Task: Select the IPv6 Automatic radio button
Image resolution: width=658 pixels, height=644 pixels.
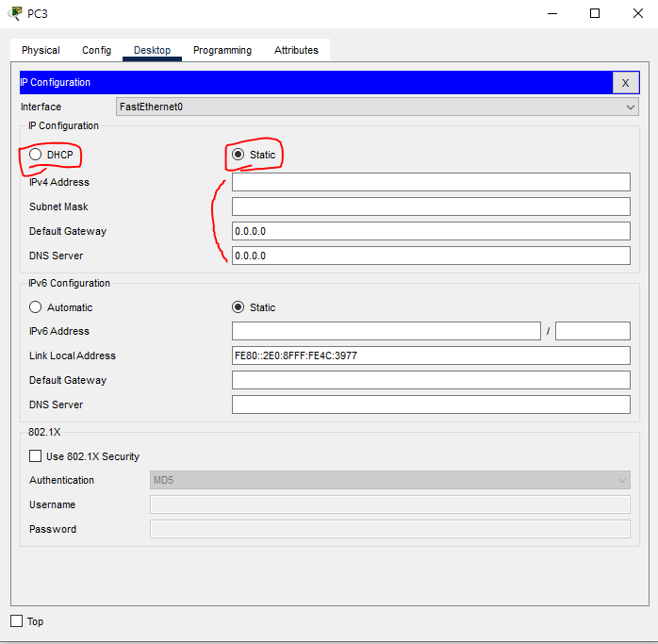Action: 35,307
